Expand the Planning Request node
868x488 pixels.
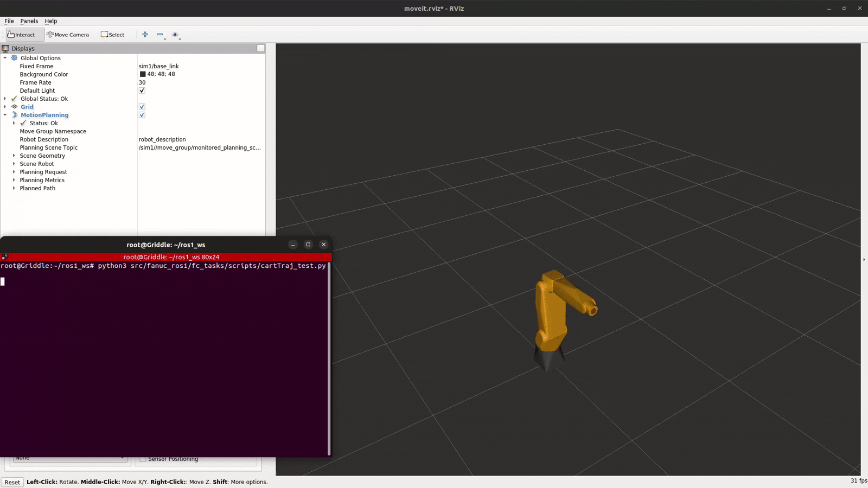point(14,172)
